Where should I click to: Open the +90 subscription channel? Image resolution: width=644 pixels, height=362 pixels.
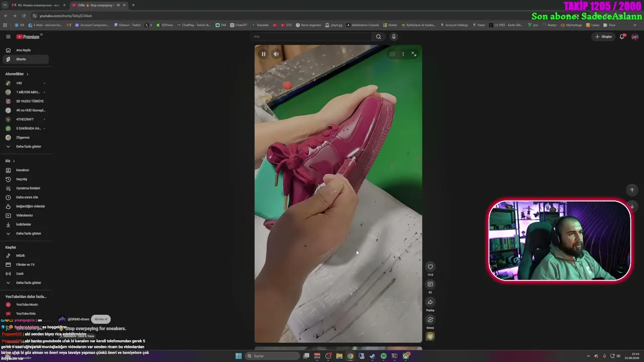[25, 83]
